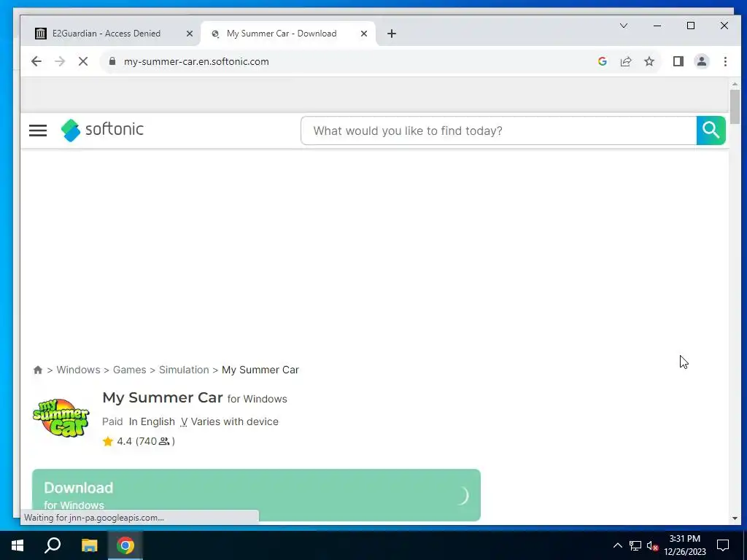Switch to the E2Guardian - Access Denied tab
This screenshot has width=747, height=560.
click(111, 34)
